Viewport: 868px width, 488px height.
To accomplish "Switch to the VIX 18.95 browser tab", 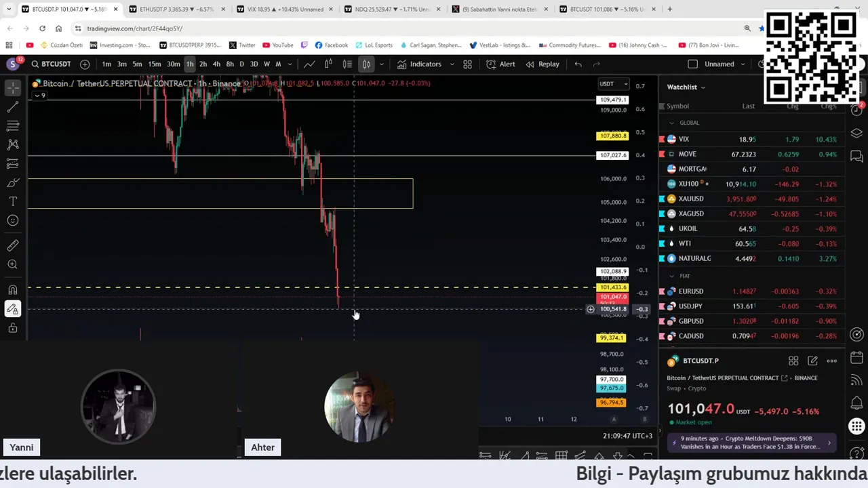I will [x=285, y=9].
